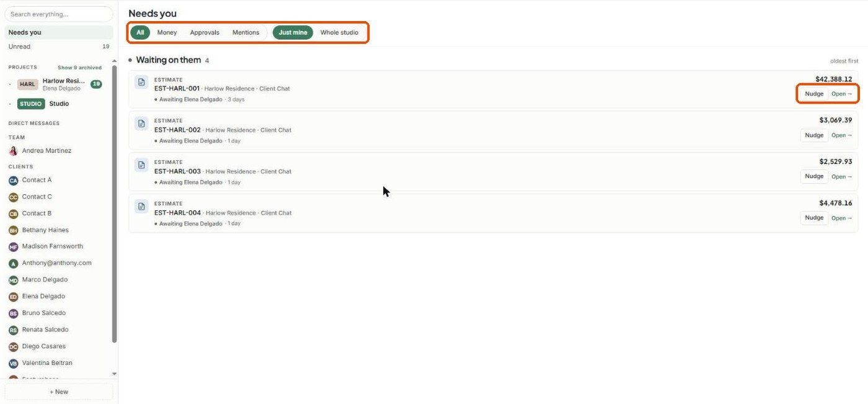Select the CA avatar for Contact A
This screenshot has height=404, width=868.
click(x=13, y=181)
